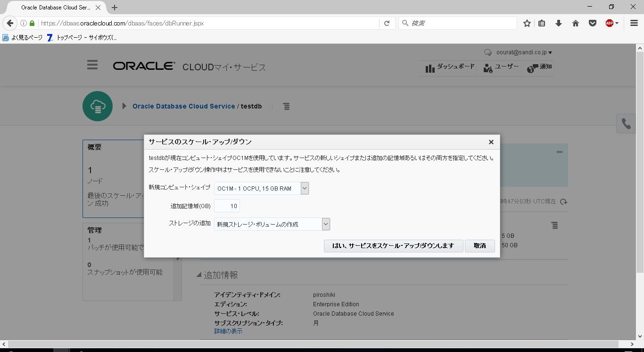Click the 追加記憶域(GB) input field

point(227,206)
